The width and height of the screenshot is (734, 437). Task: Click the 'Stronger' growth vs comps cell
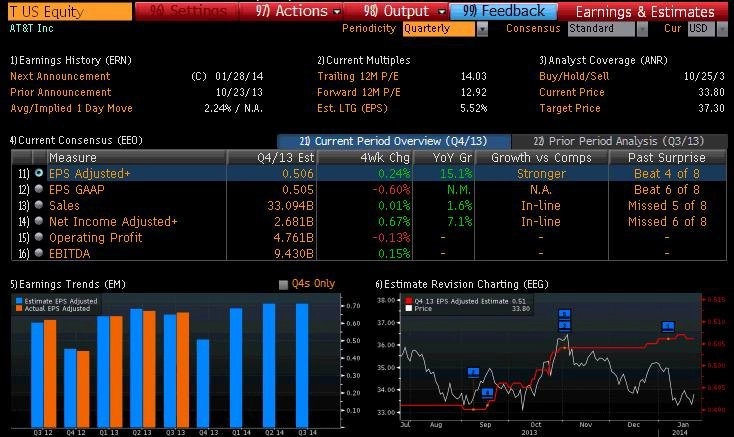(x=541, y=174)
